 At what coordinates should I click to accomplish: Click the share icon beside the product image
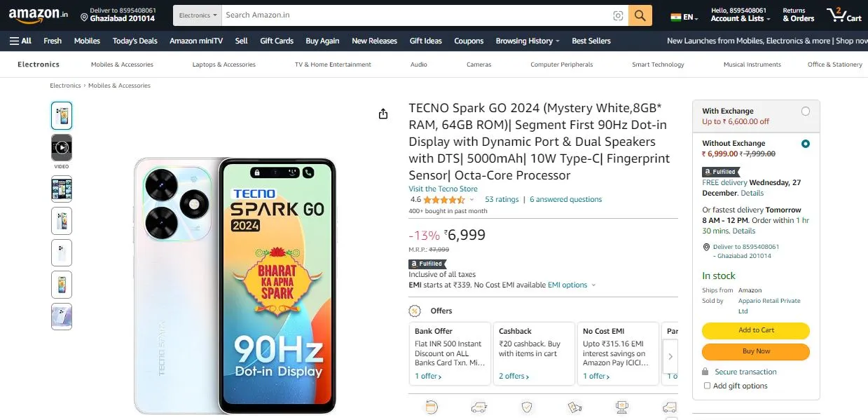383,114
